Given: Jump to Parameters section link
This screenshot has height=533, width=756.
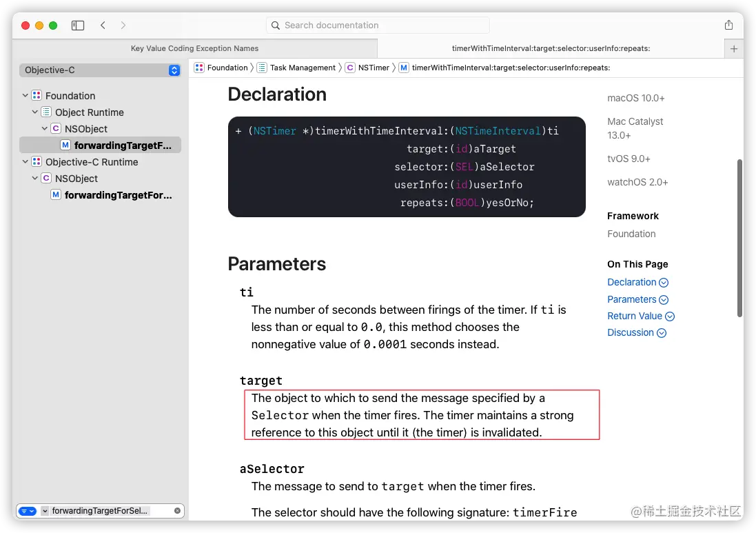Looking at the screenshot, I should click(x=631, y=299).
